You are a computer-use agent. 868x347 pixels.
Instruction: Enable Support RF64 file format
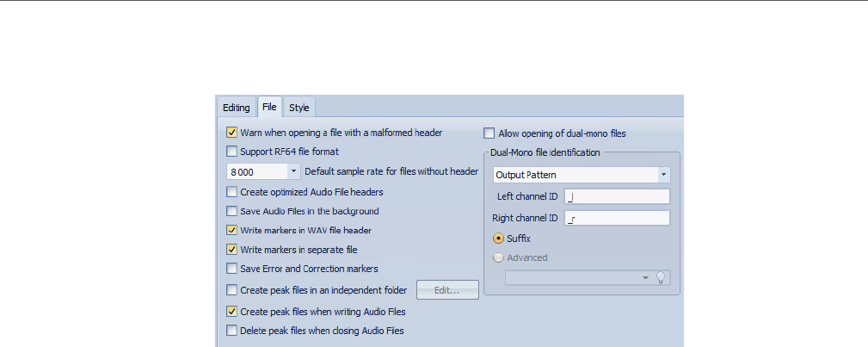(x=231, y=152)
